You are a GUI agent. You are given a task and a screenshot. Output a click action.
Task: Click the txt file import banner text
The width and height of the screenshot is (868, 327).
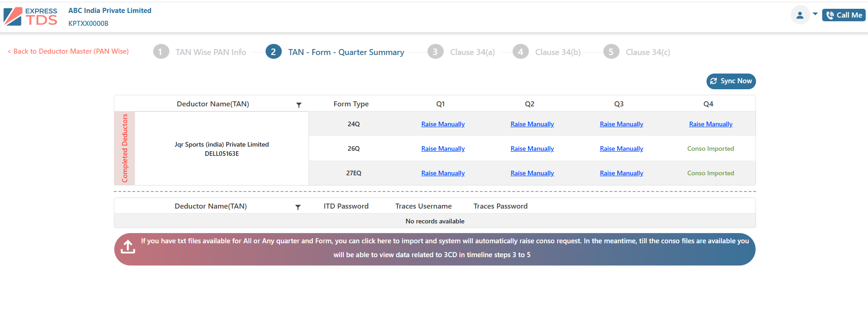tap(444, 248)
